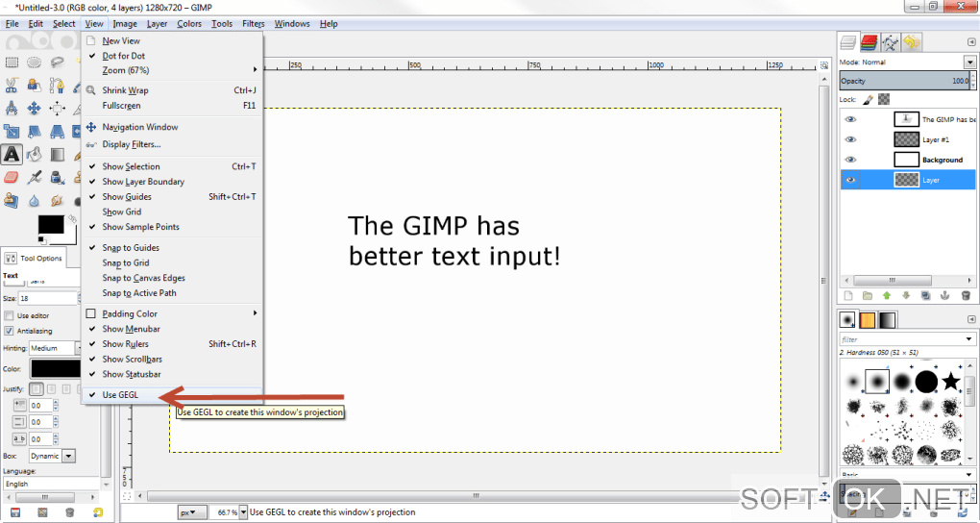Switch to the Undo History tab
Image resolution: width=980 pixels, height=523 pixels.
[x=911, y=42]
